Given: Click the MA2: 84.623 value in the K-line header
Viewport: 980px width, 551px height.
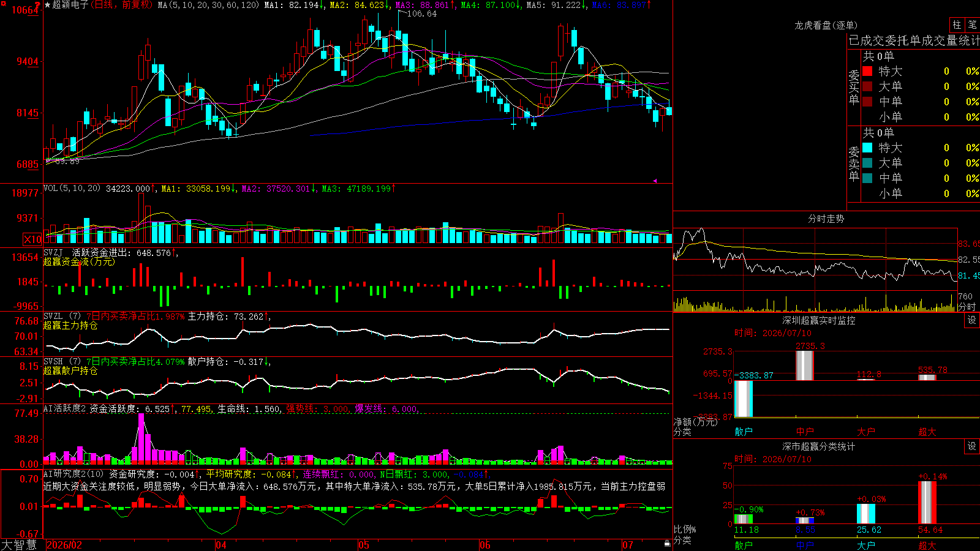Looking at the screenshot, I should pyautogui.click(x=360, y=5).
